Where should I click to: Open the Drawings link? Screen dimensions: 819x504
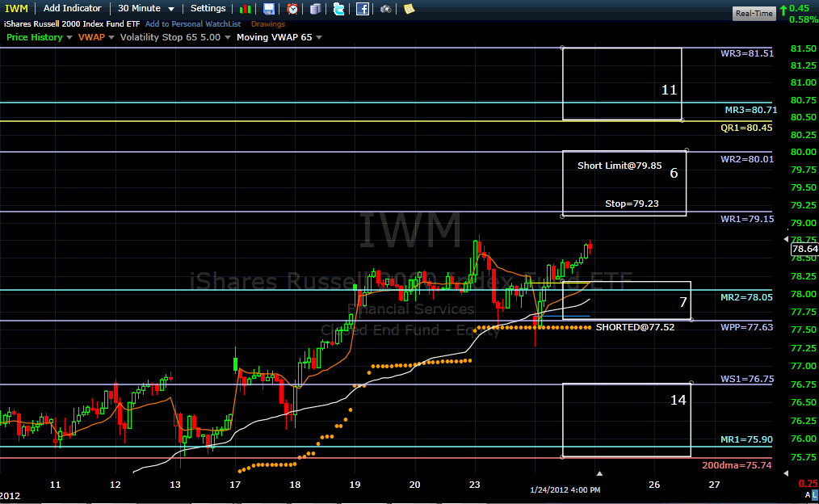pyautogui.click(x=268, y=24)
